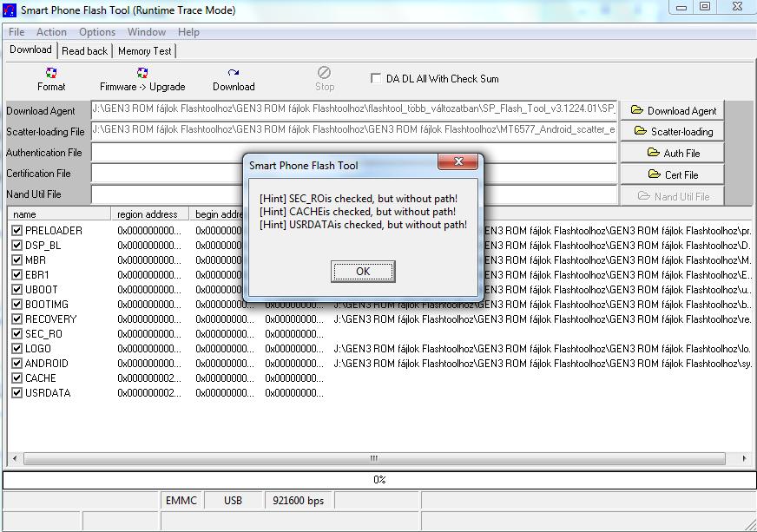Uncheck the DSP_BL partition

[16, 246]
